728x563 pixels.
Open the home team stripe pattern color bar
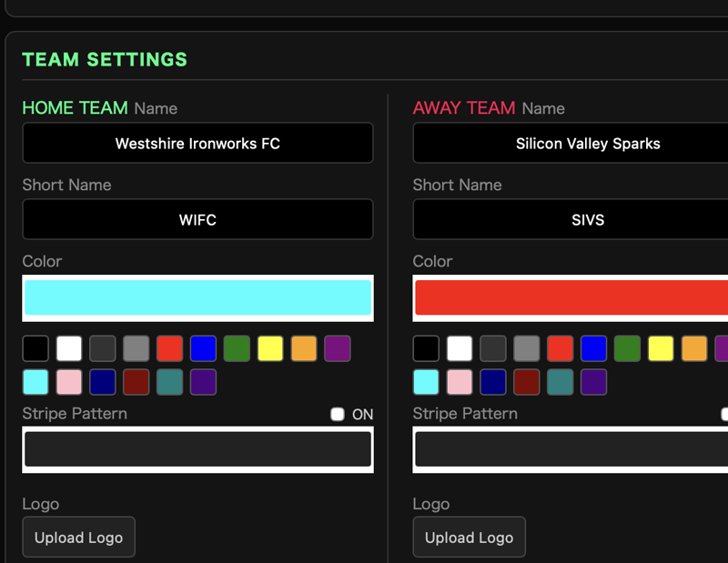click(197, 449)
